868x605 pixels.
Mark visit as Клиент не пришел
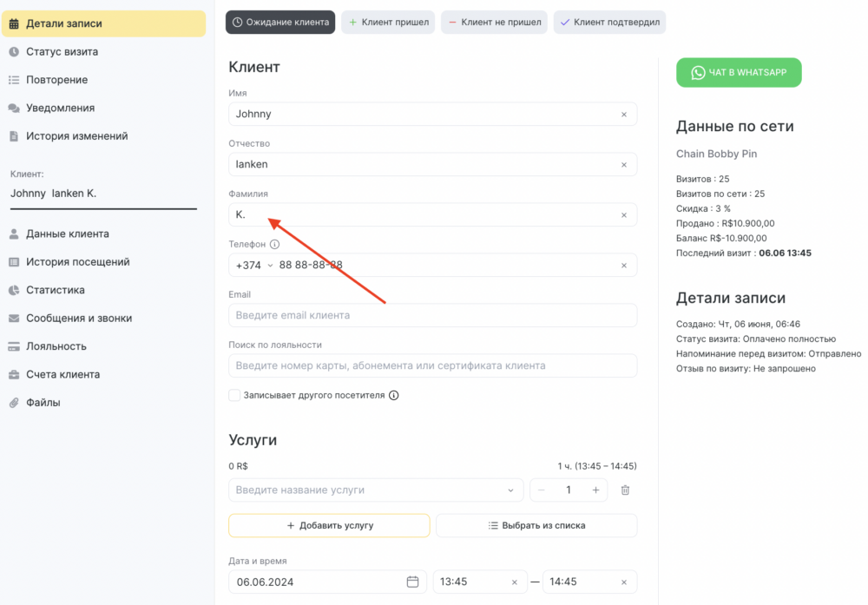495,23
